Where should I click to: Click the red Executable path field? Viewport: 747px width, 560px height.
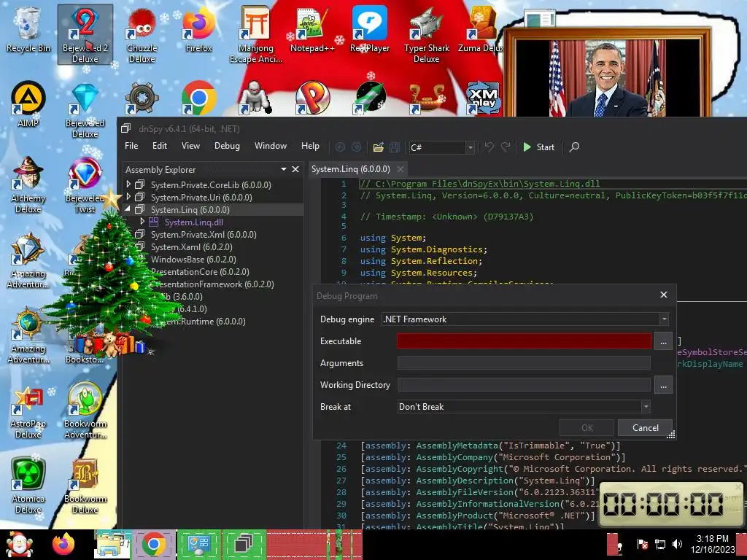(x=524, y=341)
